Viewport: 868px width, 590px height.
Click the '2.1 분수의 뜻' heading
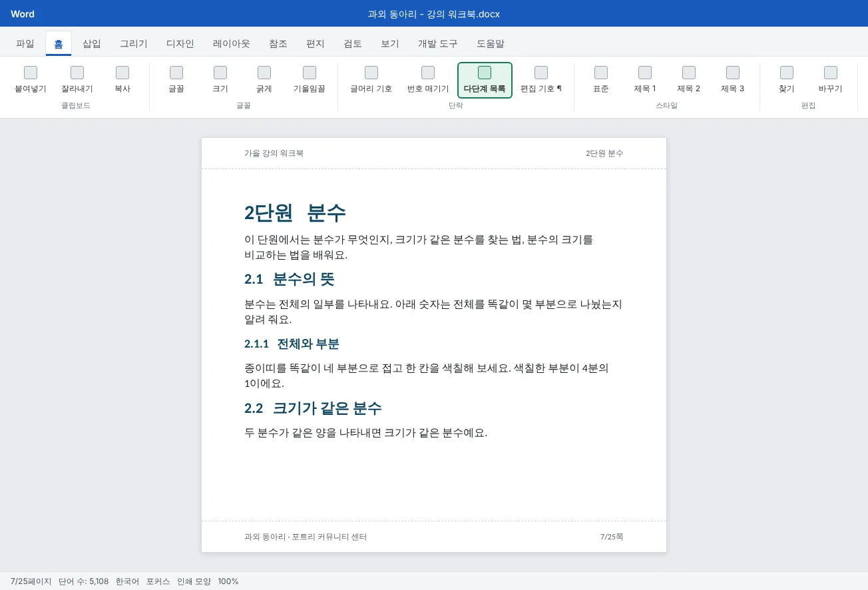[290, 279]
